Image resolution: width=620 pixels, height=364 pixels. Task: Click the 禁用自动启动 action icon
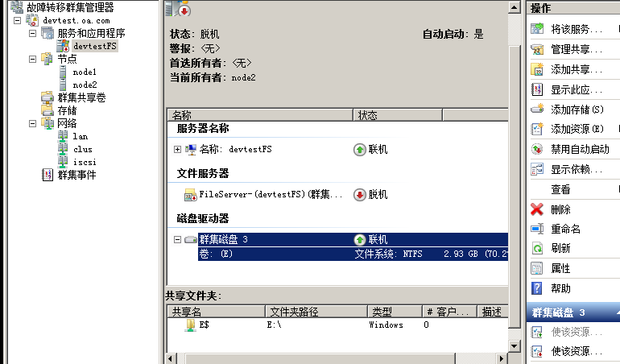click(x=537, y=149)
